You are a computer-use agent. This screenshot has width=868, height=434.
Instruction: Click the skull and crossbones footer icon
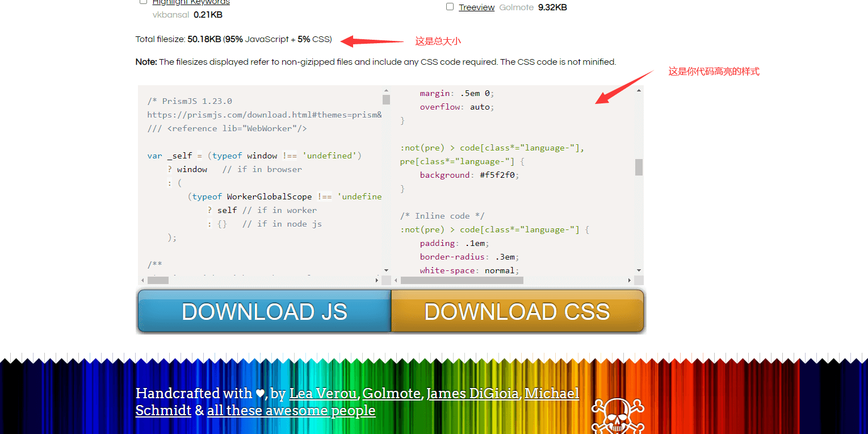click(x=618, y=416)
